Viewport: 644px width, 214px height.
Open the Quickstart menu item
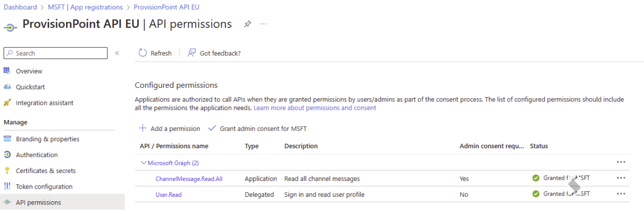click(x=30, y=87)
